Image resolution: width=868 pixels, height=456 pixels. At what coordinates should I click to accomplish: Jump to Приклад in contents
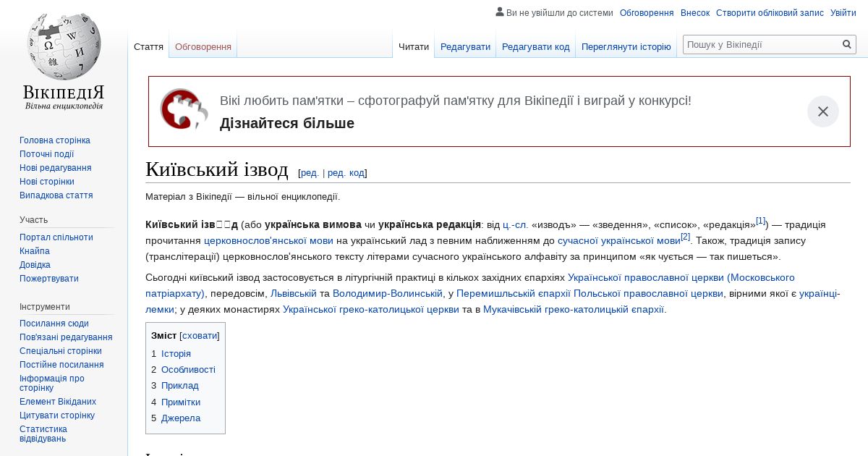pos(180,386)
